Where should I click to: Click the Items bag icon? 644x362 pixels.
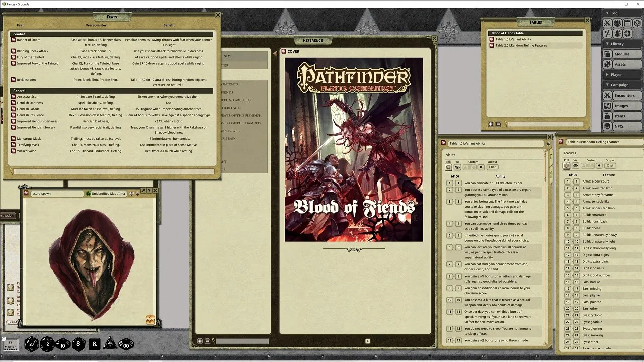608,116
